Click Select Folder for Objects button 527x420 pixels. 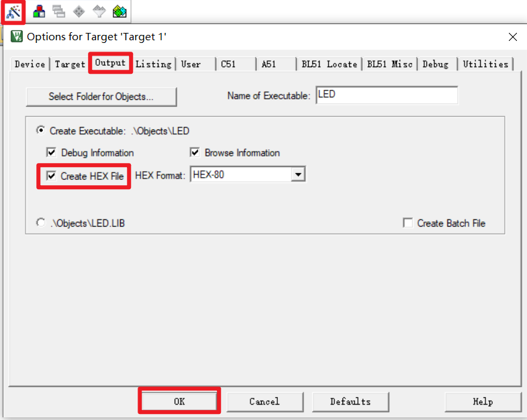101,97
